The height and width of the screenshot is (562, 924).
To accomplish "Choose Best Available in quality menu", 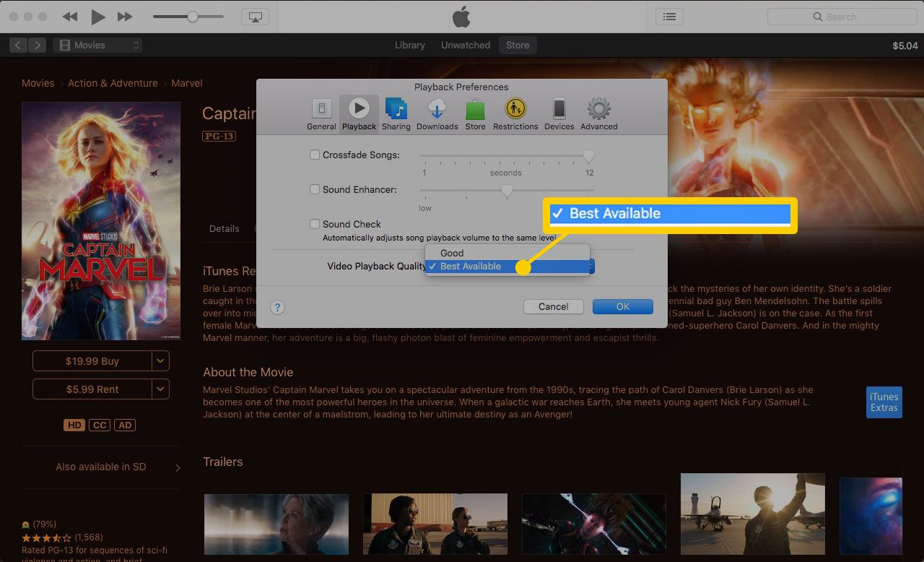I will [507, 266].
